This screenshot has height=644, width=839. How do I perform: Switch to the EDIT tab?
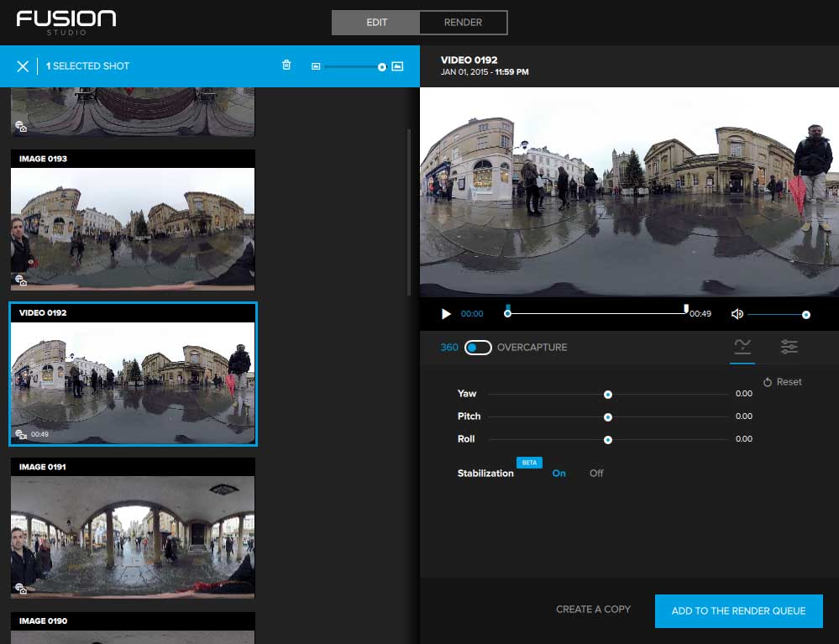[376, 23]
